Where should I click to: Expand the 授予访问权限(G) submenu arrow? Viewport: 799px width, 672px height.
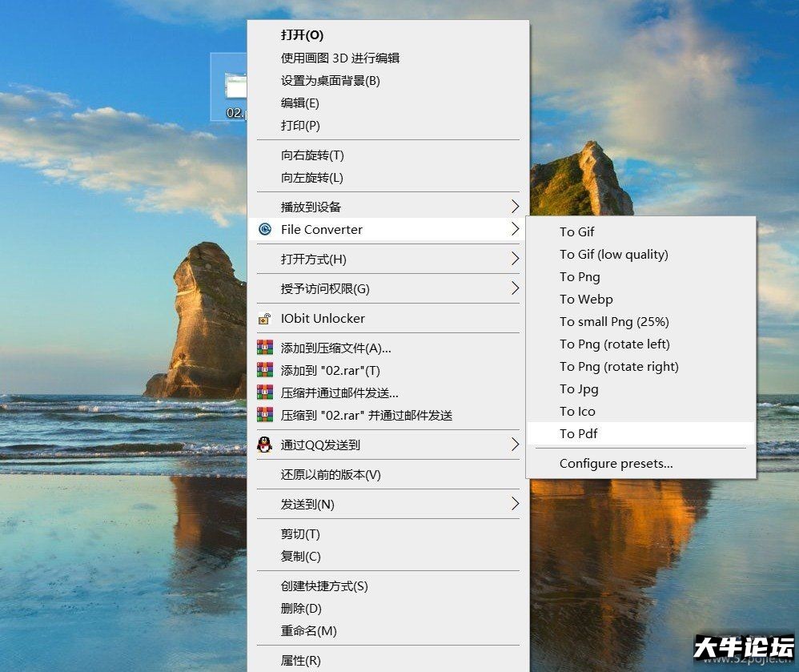(x=515, y=288)
